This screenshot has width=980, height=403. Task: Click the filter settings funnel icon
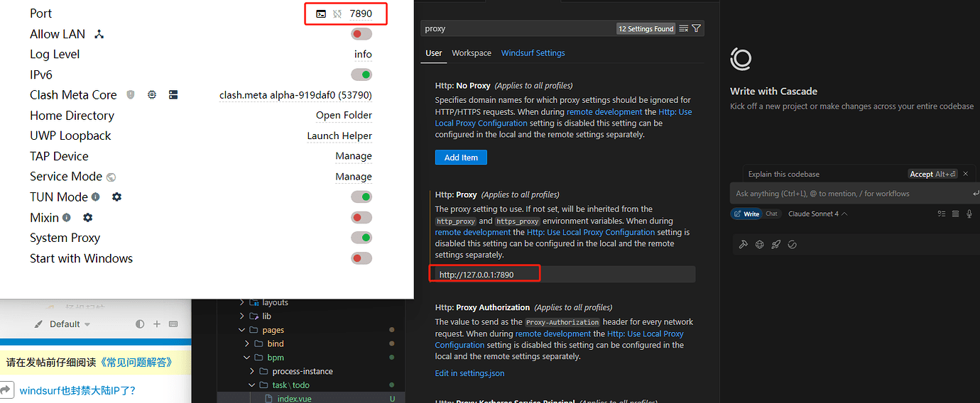pyautogui.click(x=696, y=28)
